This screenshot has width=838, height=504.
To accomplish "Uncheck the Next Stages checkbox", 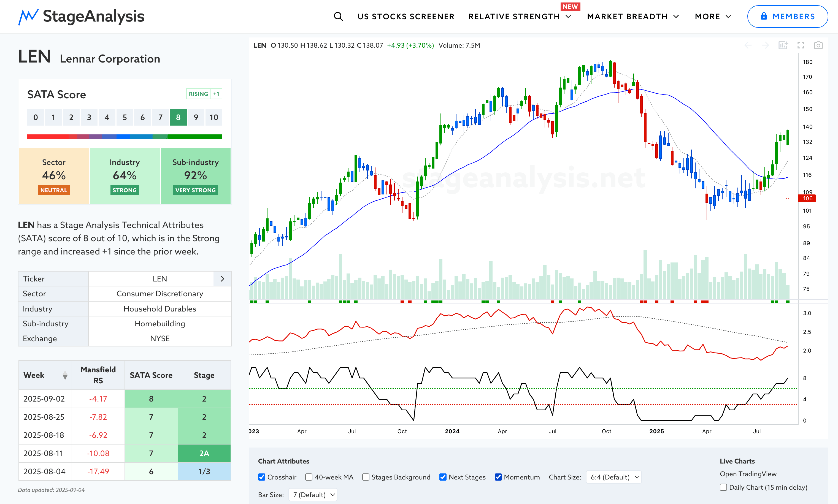I will (x=443, y=477).
